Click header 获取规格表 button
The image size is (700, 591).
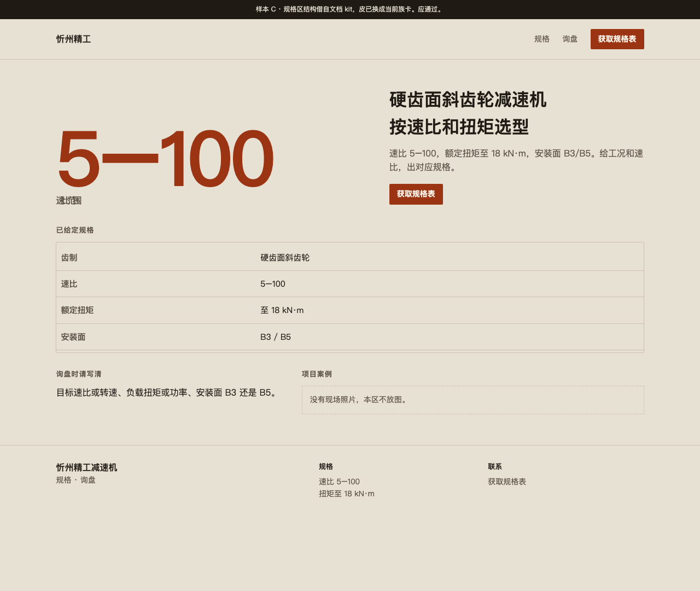pos(617,39)
